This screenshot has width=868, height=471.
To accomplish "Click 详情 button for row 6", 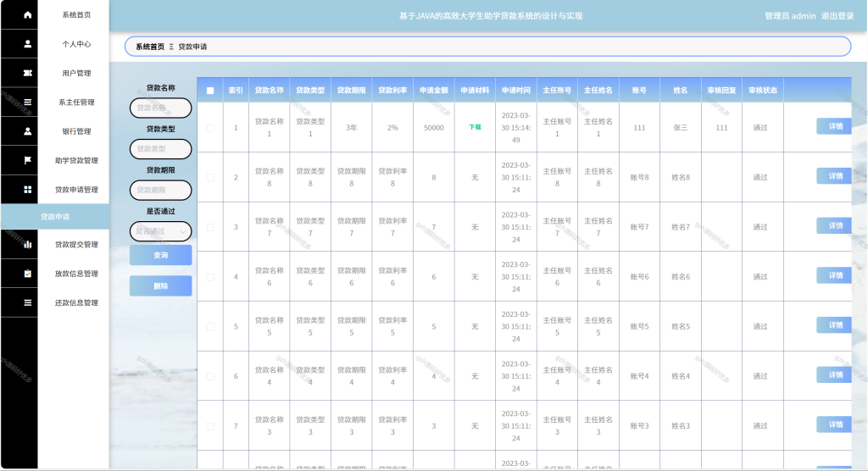I will 834,374.
